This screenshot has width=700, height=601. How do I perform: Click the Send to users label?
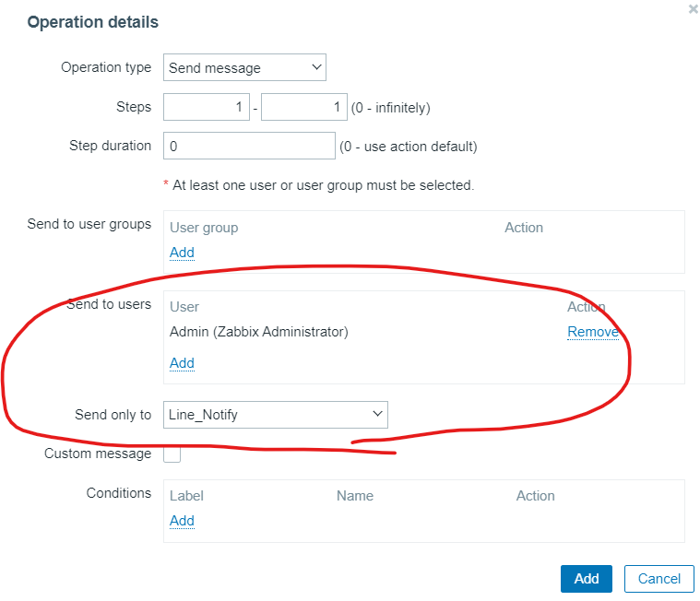point(109,304)
